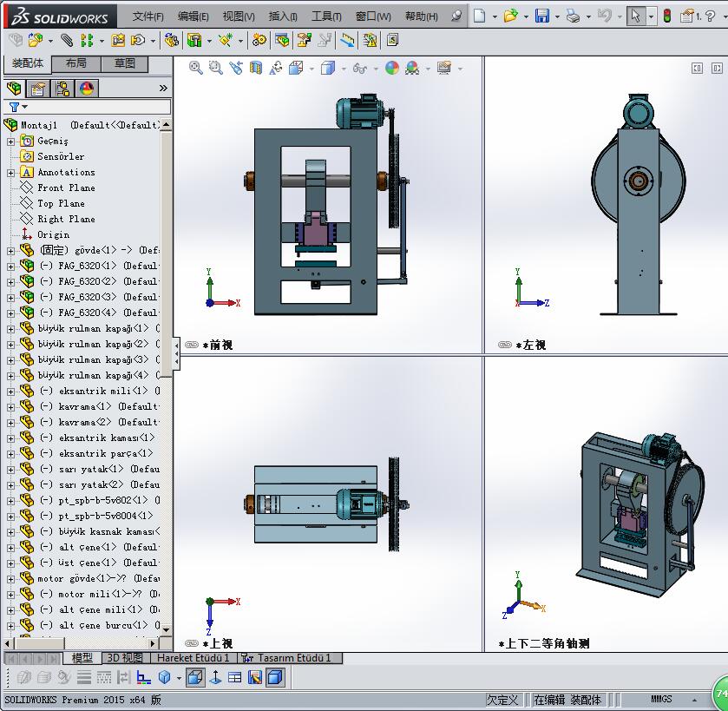Toggle view link icon beside 前视 label

(x=191, y=345)
